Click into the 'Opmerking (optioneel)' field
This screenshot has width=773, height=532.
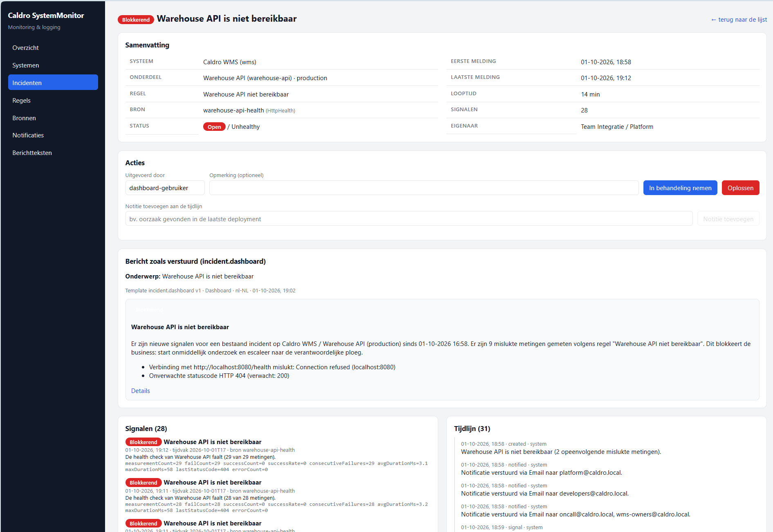(x=424, y=188)
